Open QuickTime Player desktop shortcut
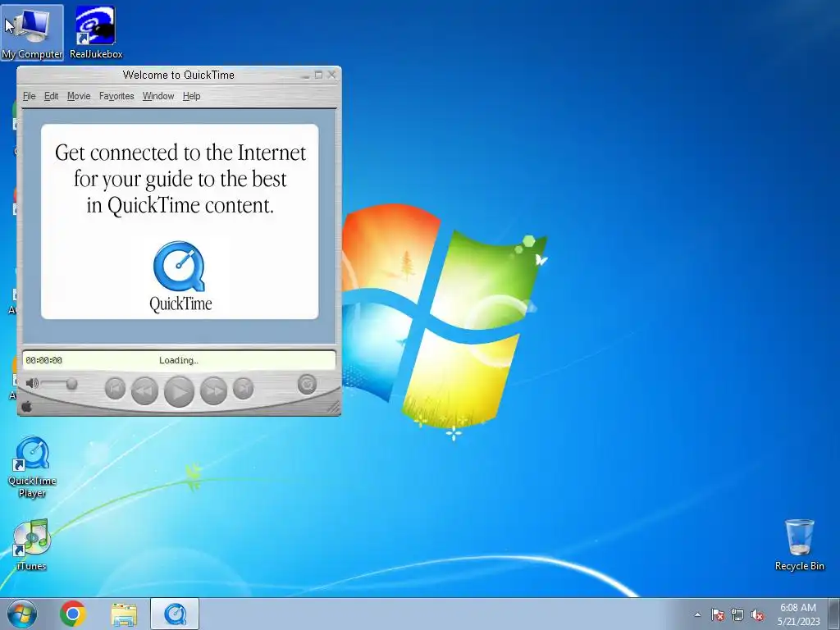This screenshot has height=630, width=840. pos(32,467)
